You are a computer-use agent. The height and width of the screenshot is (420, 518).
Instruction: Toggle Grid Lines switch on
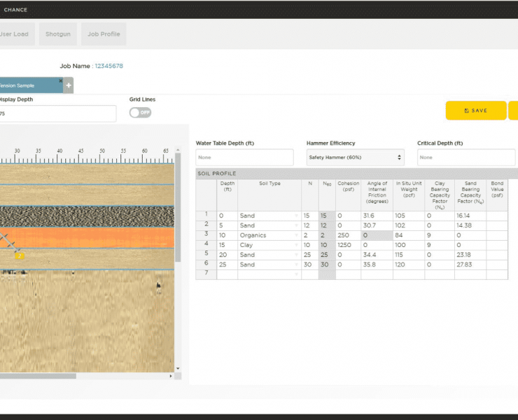(x=140, y=113)
